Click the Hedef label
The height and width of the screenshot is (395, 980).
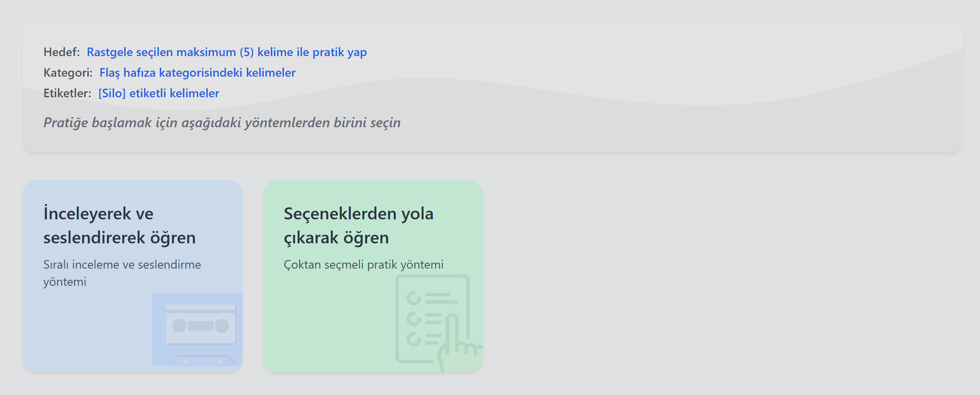61,52
